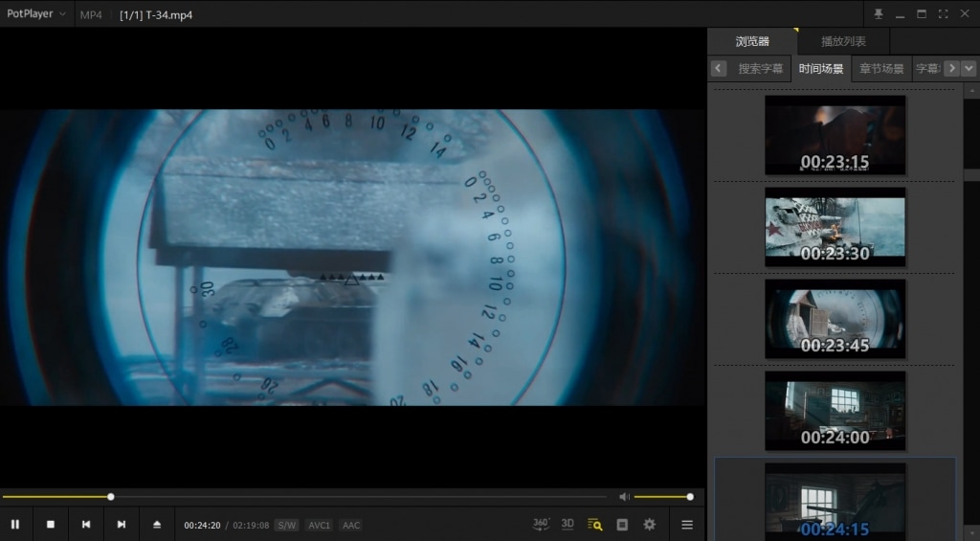Switch to the 播放列表 tab
The image size is (980, 541).
(844, 41)
